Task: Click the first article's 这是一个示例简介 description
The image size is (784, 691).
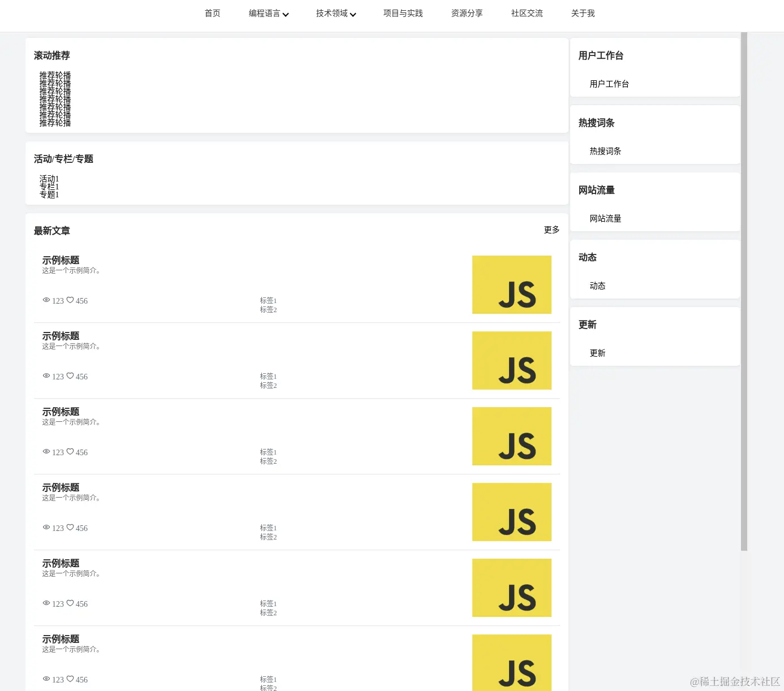Action: (71, 271)
